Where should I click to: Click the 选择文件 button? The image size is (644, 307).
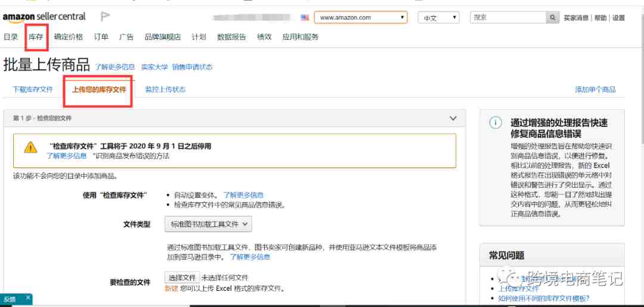pyautogui.click(x=182, y=277)
